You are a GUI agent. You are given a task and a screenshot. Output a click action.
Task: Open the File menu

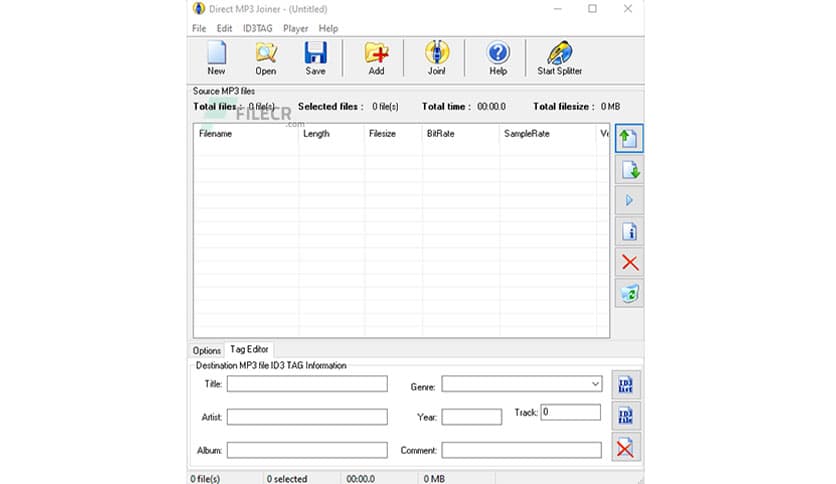click(199, 28)
